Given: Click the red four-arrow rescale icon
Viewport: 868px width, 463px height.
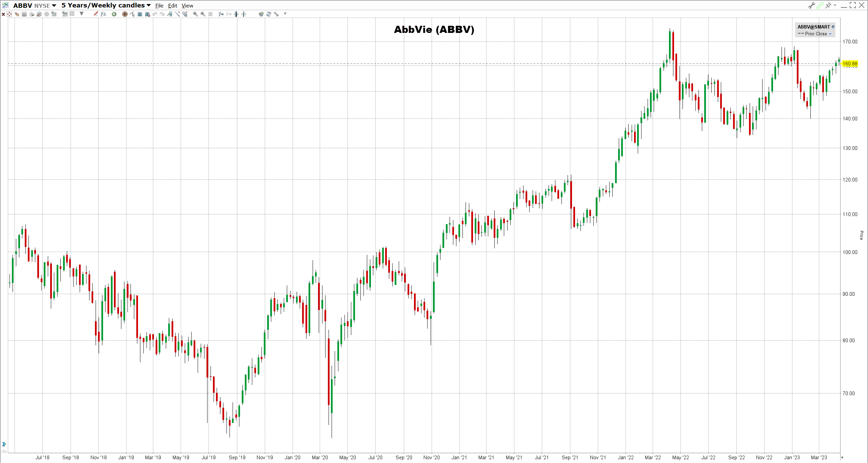Looking at the screenshot, I should pyautogui.click(x=9, y=14).
